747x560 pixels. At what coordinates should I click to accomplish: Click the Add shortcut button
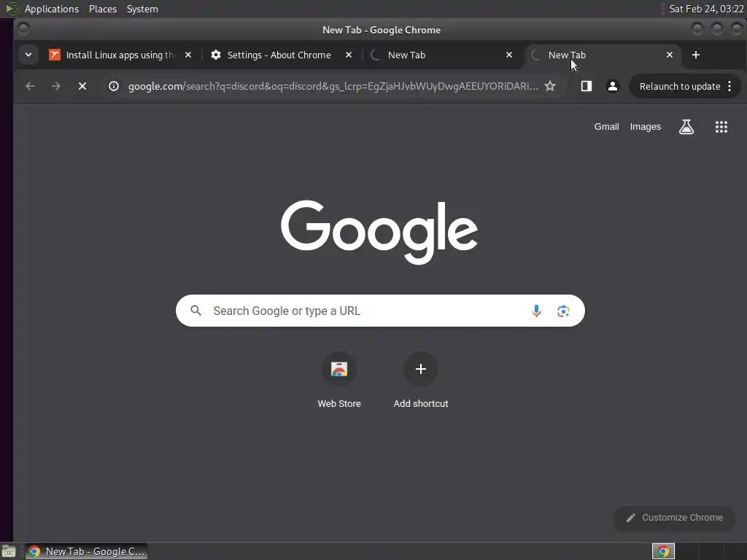tap(421, 381)
